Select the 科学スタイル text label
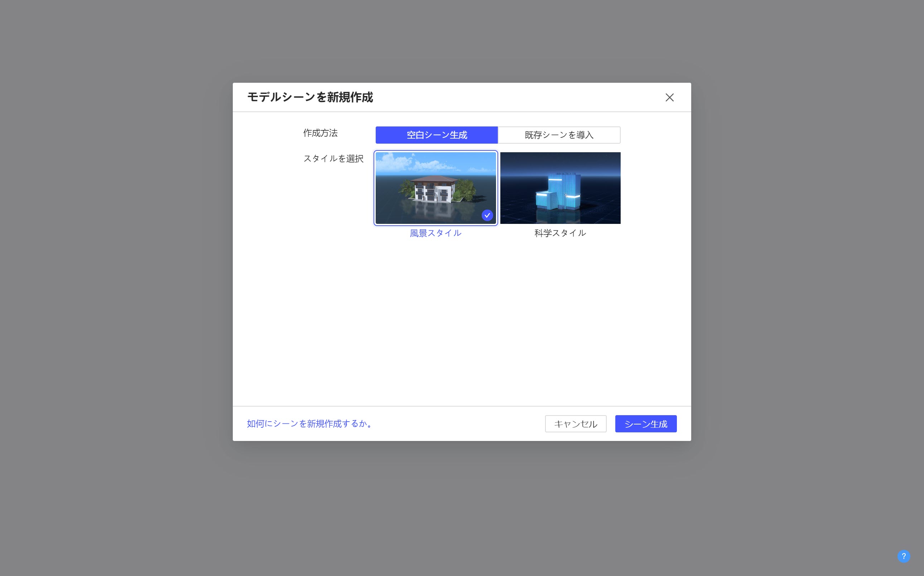 tap(560, 233)
